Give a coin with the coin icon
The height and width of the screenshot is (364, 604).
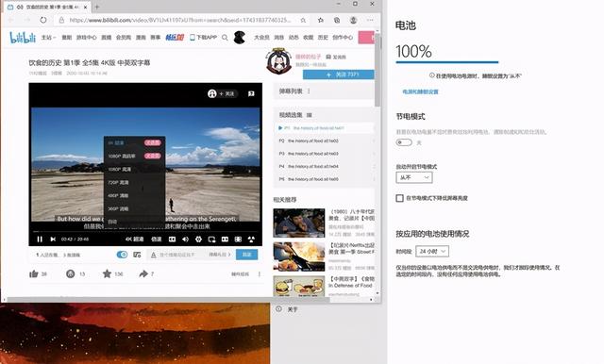(70, 274)
